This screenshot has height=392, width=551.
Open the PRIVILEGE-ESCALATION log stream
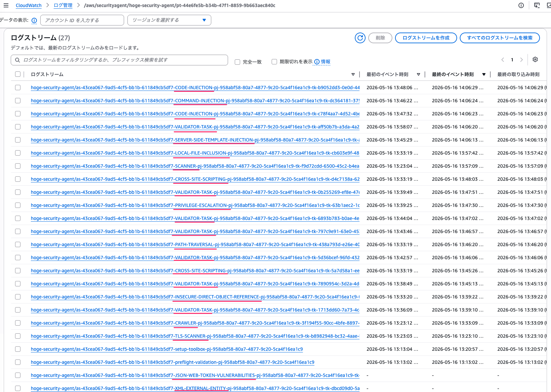coord(195,205)
